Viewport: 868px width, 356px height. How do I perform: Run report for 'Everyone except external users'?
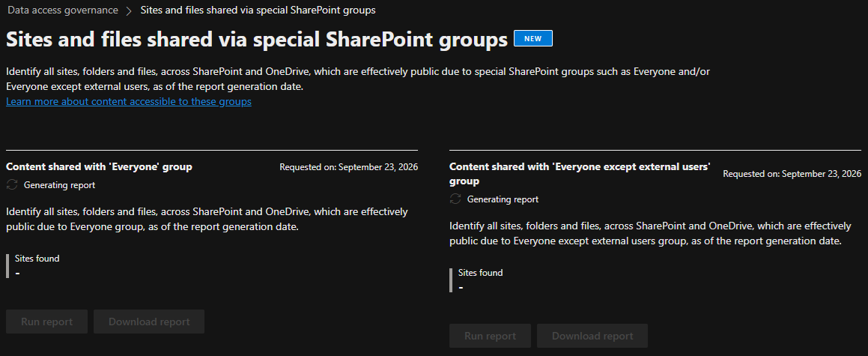(x=490, y=336)
